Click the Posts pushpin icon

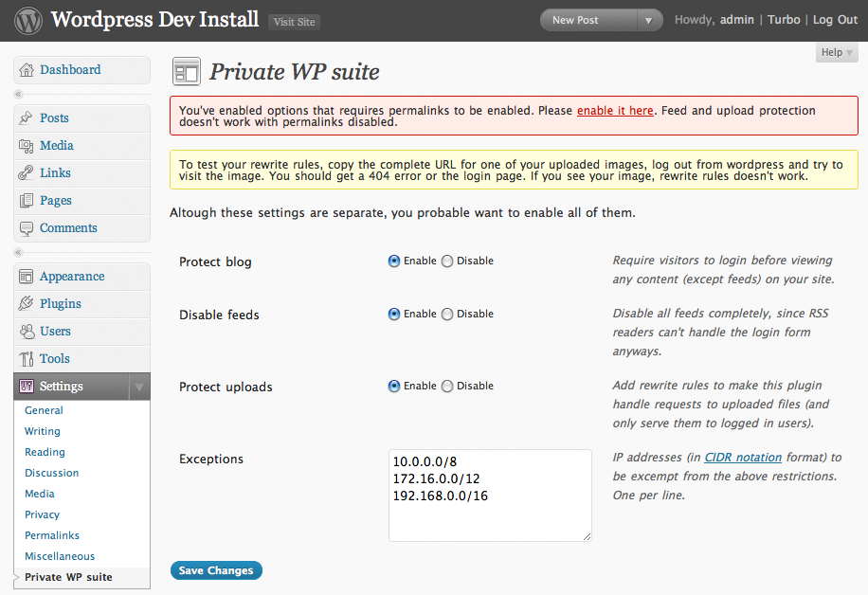coord(27,118)
